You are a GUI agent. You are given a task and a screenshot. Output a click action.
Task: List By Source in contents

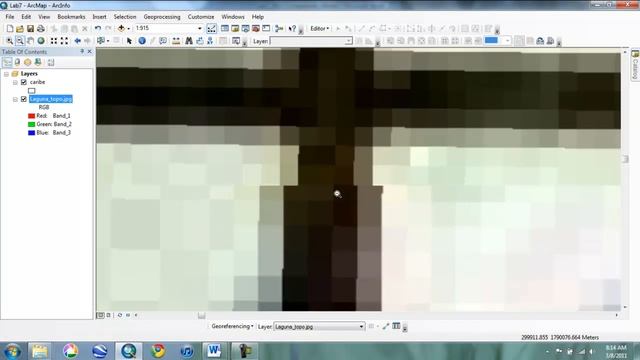tap(17, 62)
